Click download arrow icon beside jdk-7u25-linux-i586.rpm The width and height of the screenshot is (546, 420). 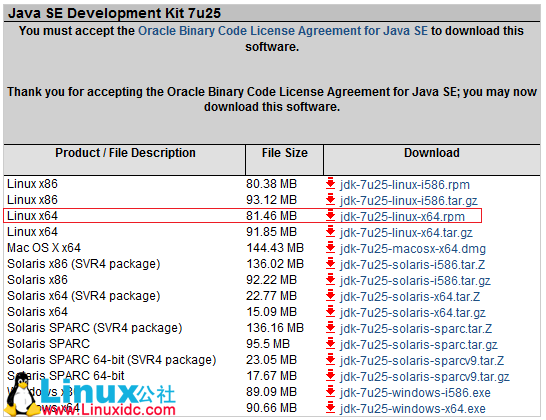(x=330, y=184)
